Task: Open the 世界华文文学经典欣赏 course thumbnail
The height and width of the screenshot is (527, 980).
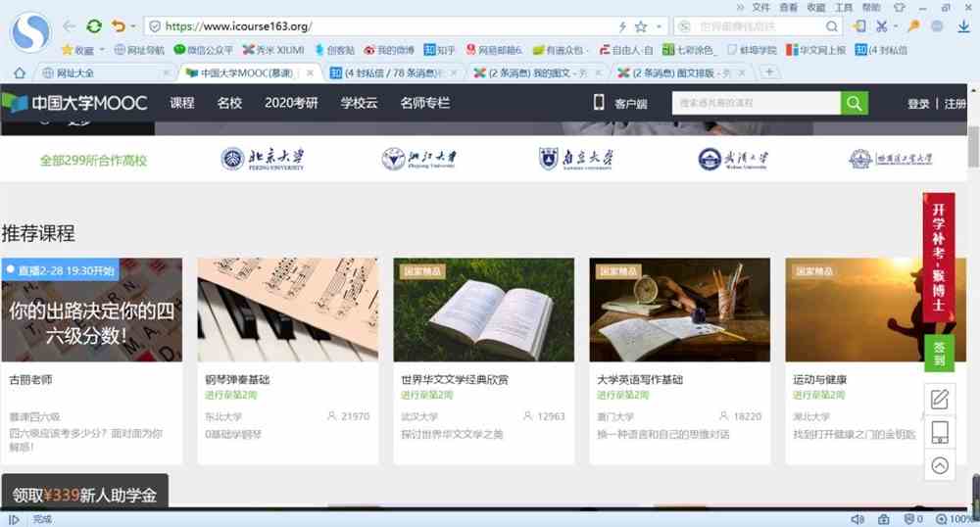Action: click(484, 310)
